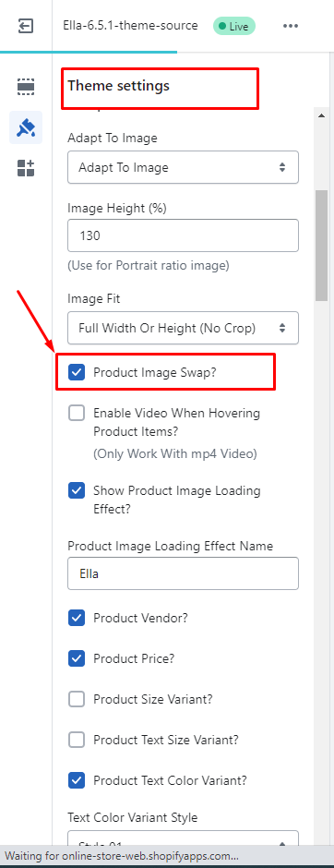Open the Image Fit dropdown
This screenshot has width=334, height=868.
point(183,328)
